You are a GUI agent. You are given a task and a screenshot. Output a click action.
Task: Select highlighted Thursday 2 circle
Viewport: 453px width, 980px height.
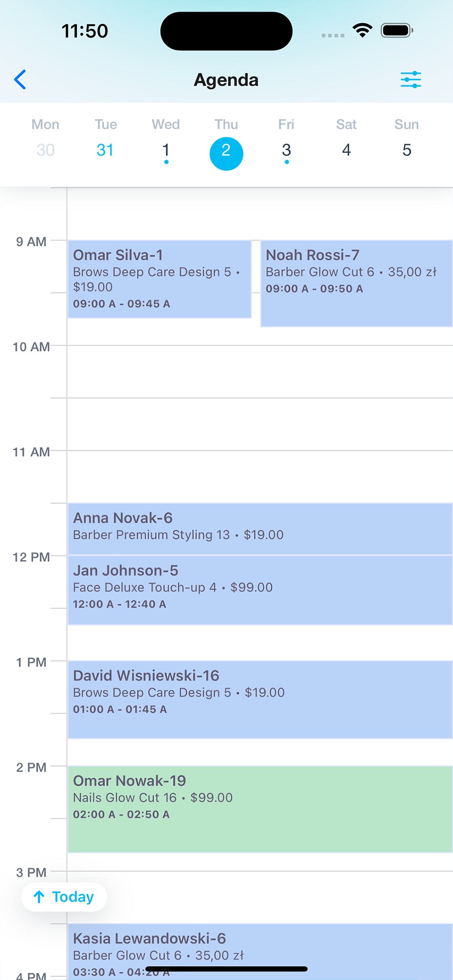point(226,154)
